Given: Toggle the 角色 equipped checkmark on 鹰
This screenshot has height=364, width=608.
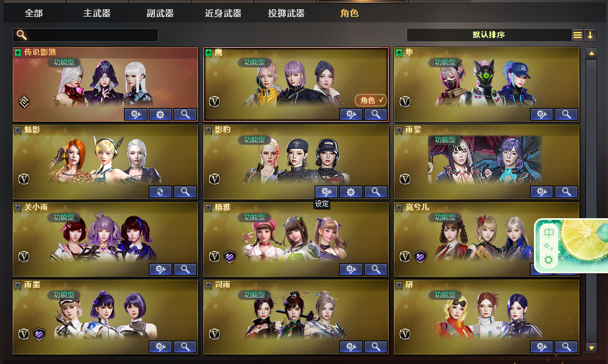Looking at the screenshot, I should point(371,100).
